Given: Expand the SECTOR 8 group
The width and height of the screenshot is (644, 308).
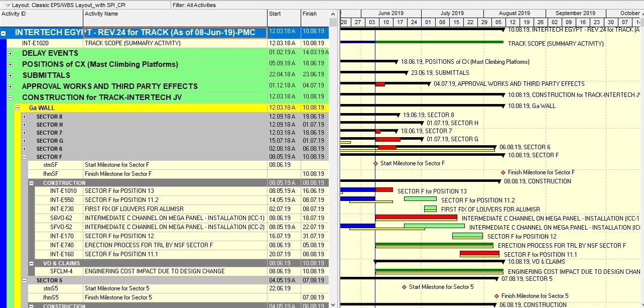Looking at the screenshot, I should click(x=24, y=117).
